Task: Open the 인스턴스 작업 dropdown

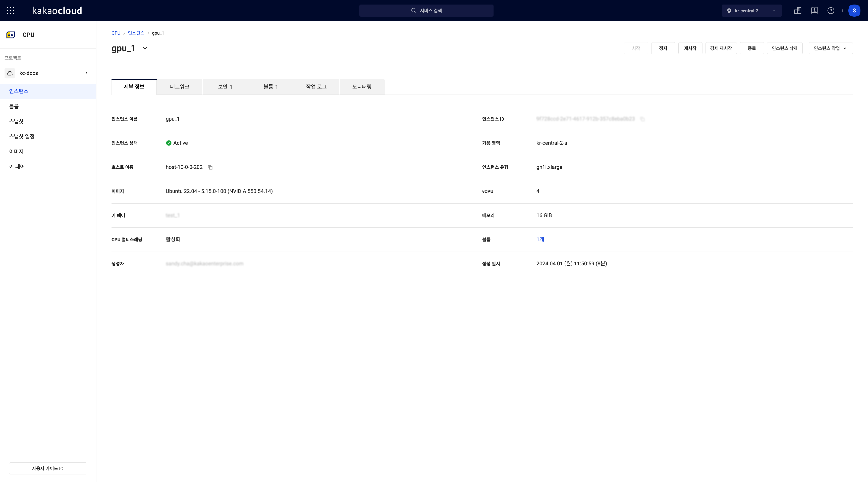Action: pyautogui.click(x=831, y=48)
